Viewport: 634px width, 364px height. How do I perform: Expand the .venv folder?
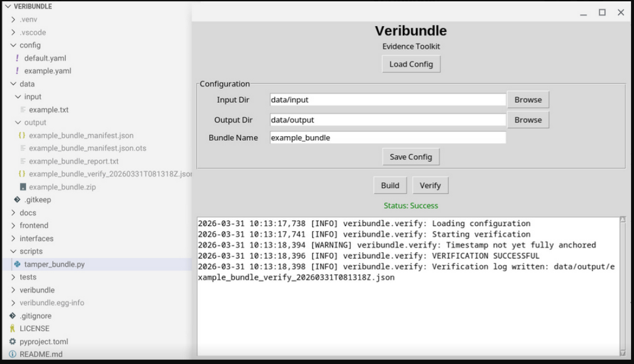click(x=13, y=20)
